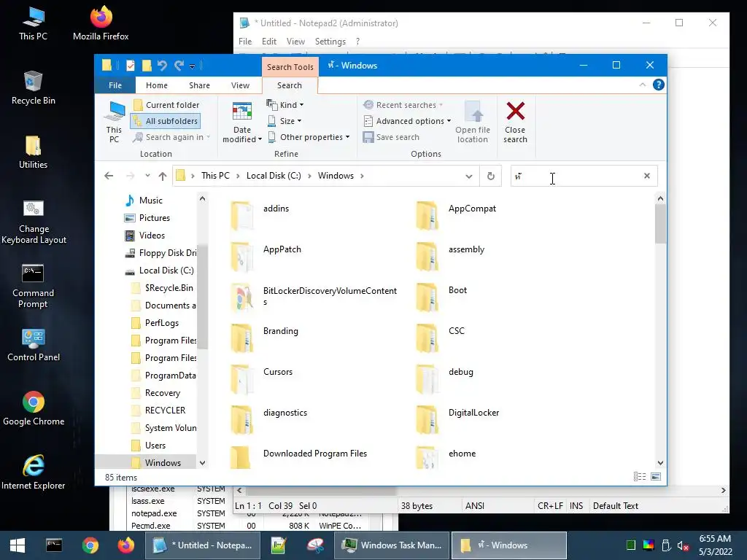Select Users folder in navigation tree
The width and height of the screenshot is (747, 560).
(x=149, y=446)
